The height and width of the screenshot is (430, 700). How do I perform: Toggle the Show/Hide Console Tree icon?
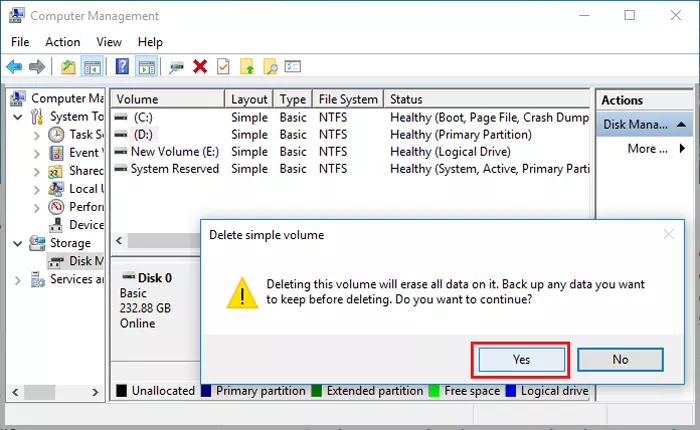point(92,67)
